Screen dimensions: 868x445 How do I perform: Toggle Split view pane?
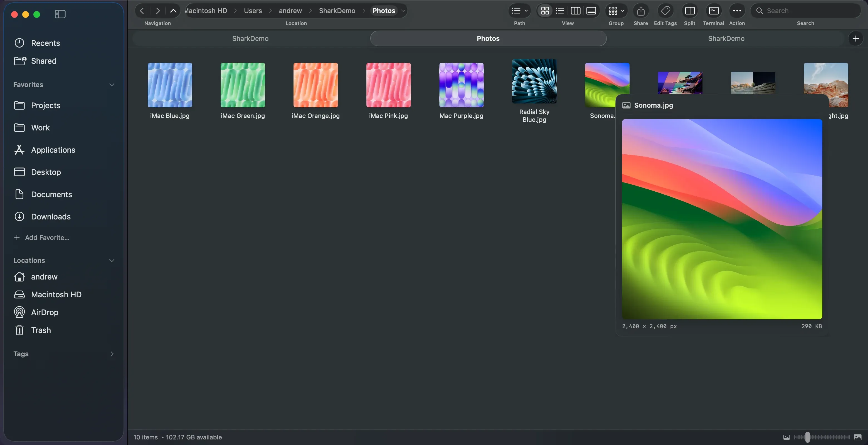coord(690,11)
